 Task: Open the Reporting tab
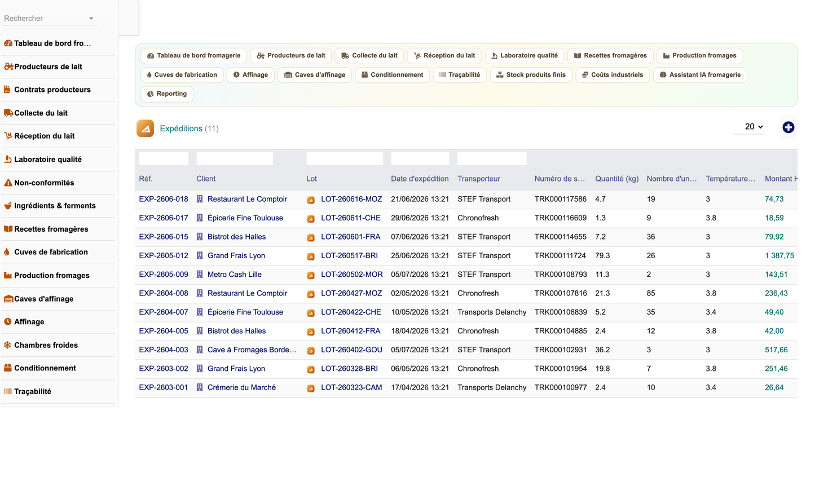167,94
